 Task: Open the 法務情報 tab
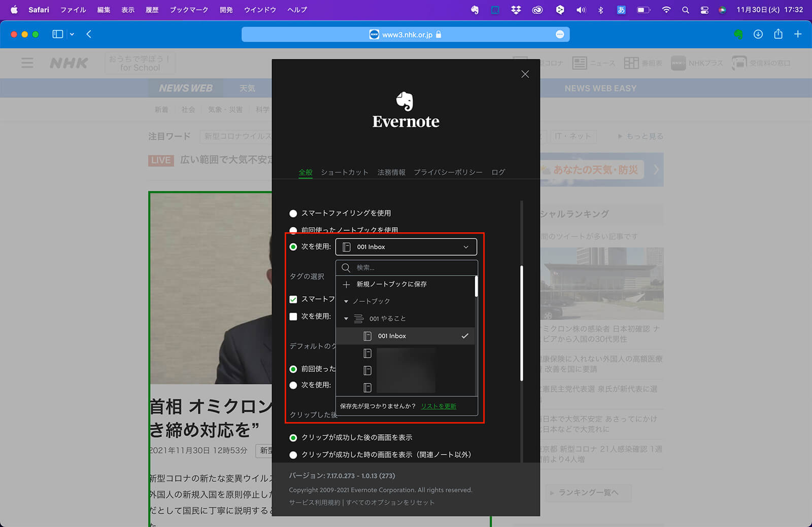(x=391, y=172)
